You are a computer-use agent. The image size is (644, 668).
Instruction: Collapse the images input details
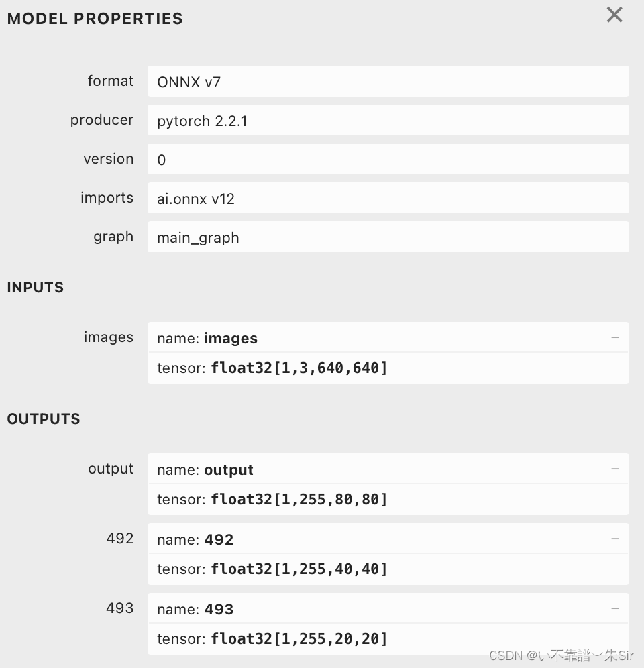(x=615, y=338)
